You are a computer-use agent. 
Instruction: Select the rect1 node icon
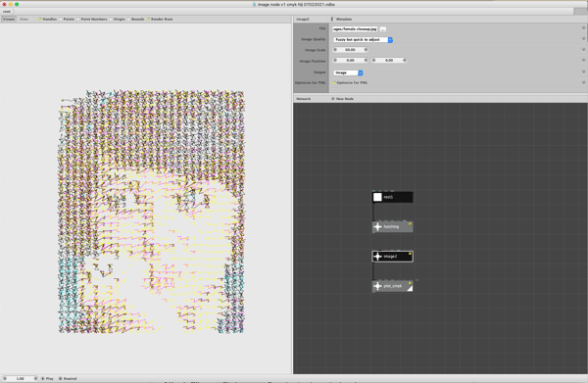click(377, 197)
